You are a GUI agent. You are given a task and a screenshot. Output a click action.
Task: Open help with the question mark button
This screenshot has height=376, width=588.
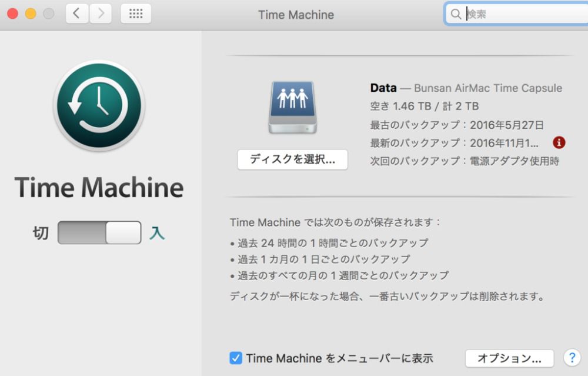tap(572, 358)
